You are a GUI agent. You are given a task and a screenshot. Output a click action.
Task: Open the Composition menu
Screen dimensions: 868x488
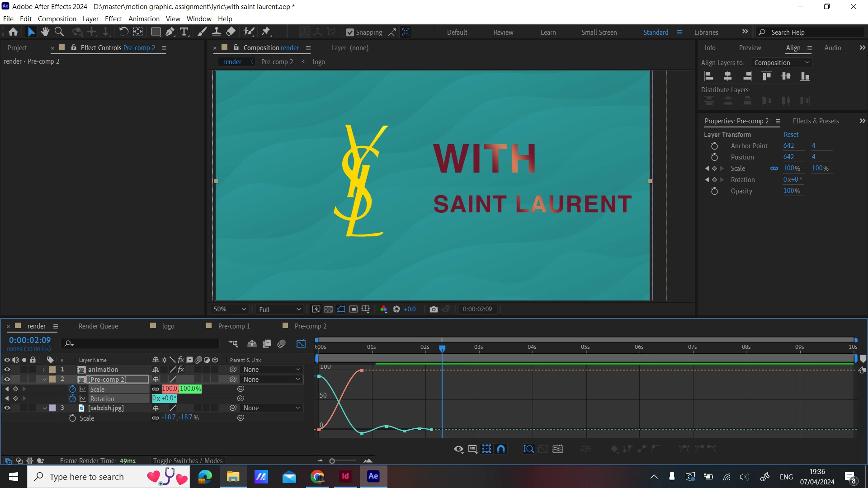[57, 19]
